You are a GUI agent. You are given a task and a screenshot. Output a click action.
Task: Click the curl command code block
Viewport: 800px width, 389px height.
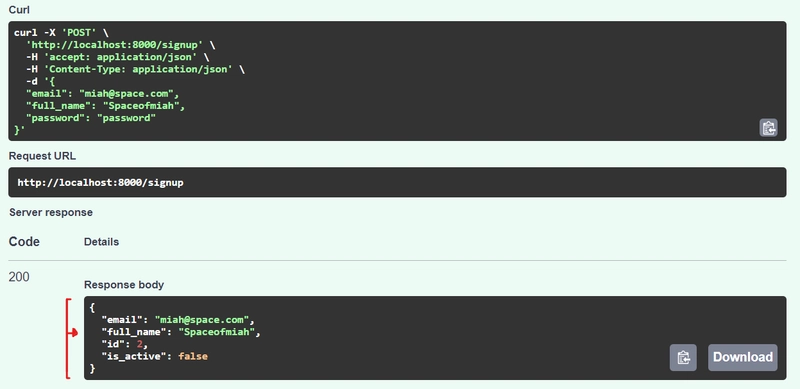pyautogui.click(x=397, y=81)
